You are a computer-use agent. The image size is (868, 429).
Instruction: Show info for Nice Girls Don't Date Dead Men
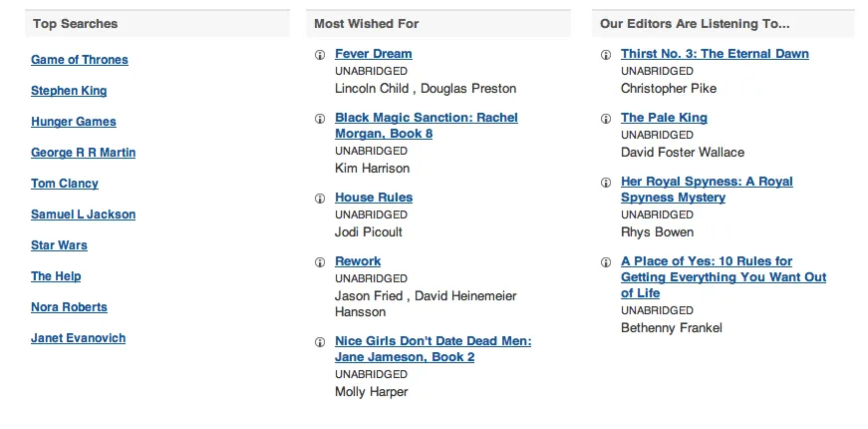[320, 342]
